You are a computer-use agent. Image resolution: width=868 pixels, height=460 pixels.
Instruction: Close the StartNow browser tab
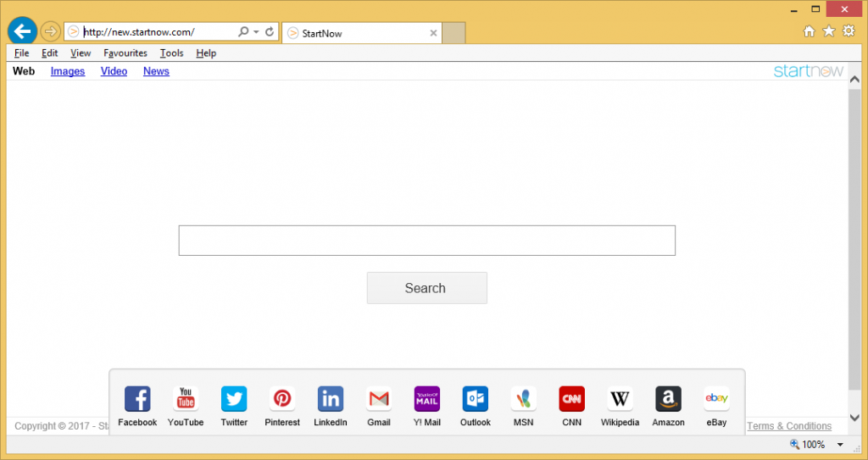433,33
